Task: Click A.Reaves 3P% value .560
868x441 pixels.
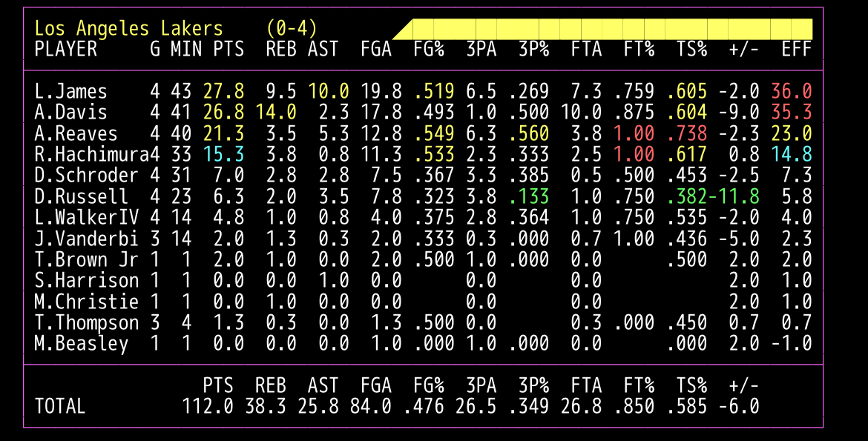Action: click(528, 133)
